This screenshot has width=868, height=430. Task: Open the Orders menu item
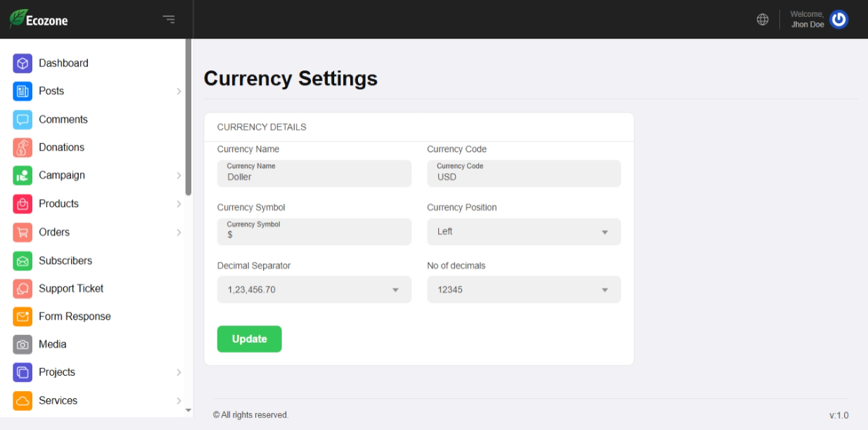(54, 232)
